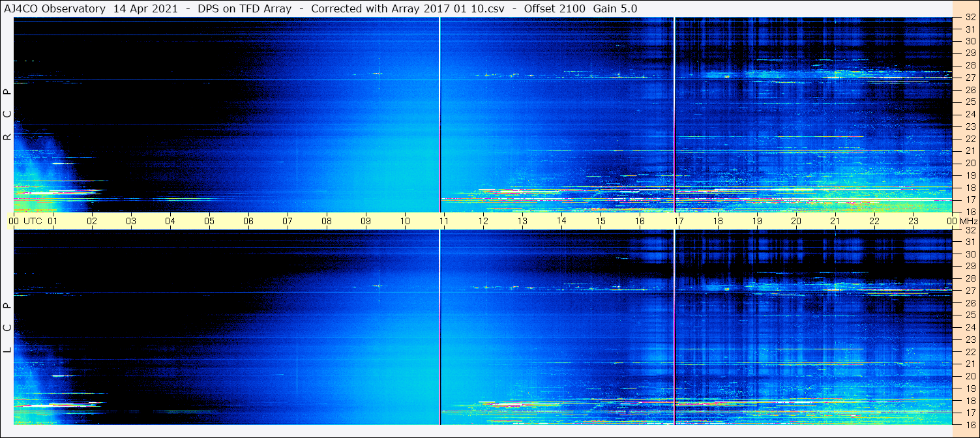Select the 26 MHz label in LCP panel
The image size is (980, 438).
(970, 303)
